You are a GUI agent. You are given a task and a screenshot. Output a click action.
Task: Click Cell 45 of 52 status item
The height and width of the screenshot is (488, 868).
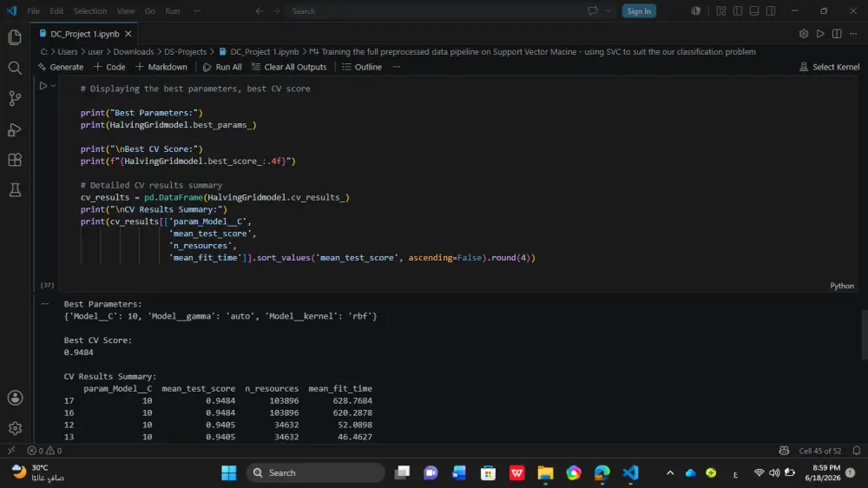(x=820, y=451)
